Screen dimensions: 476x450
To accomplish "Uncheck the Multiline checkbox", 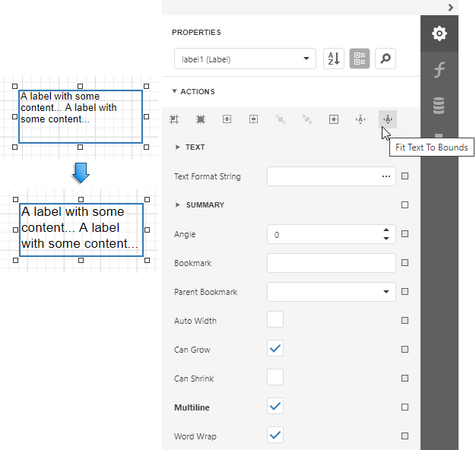I will (275, 406).
